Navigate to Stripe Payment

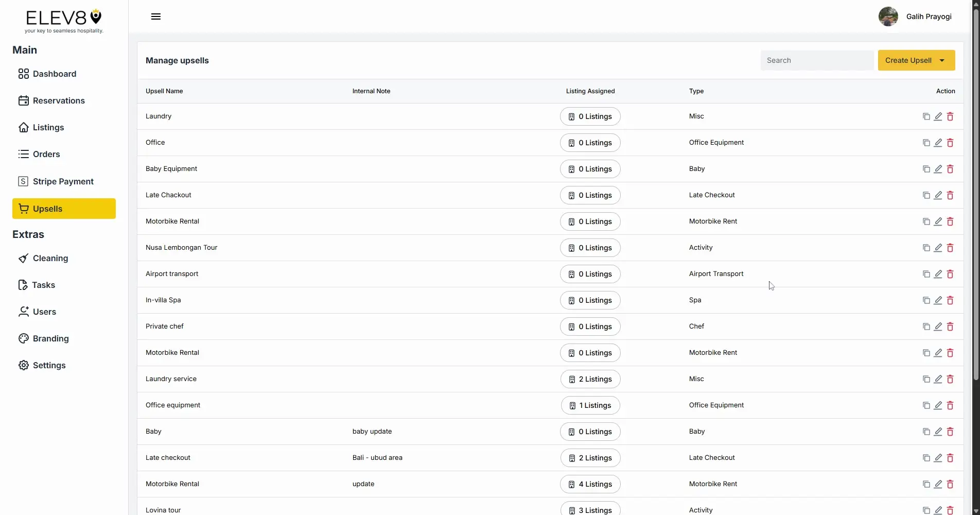(63, 181)
